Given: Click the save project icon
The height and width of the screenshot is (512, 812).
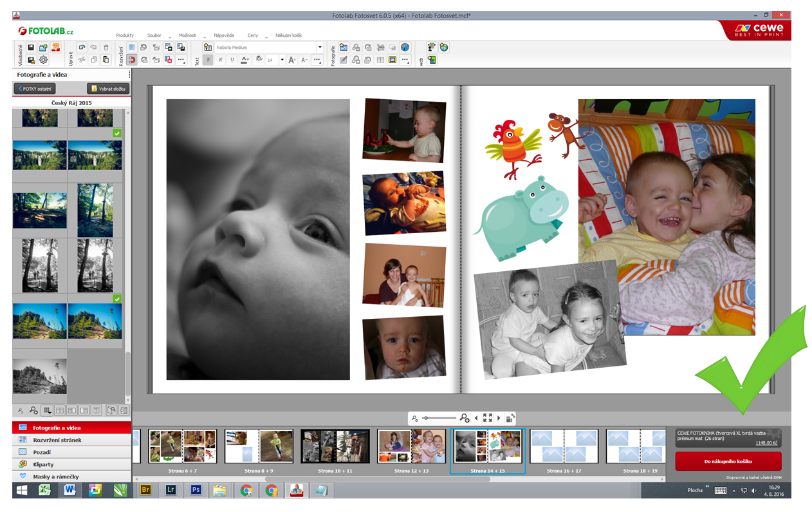Looking at the screenshot, I should (x=31, y=48).
